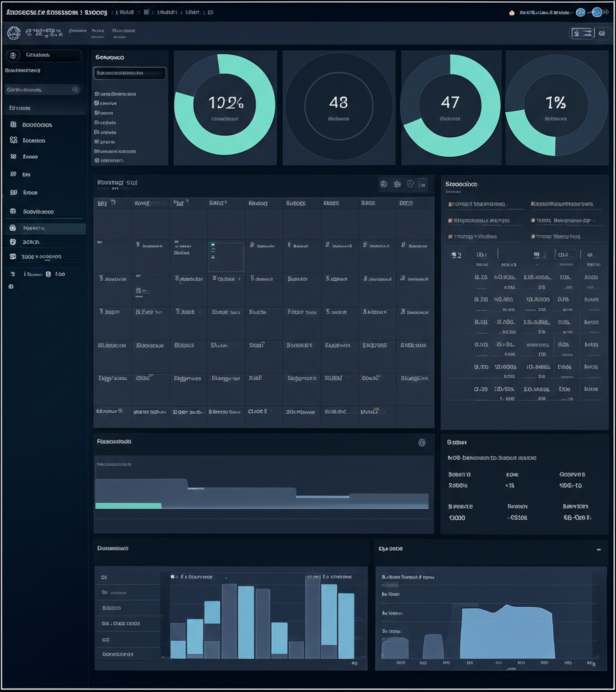Click the pink notification icon in the title bar
The width and height of the screenshot is (616, 692).
[512, 12]
